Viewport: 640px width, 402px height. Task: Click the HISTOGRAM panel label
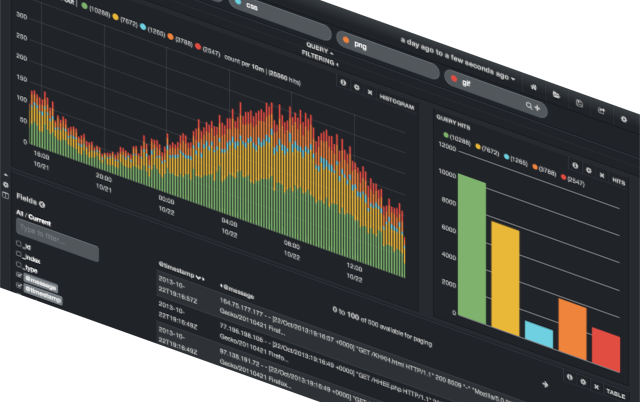pyautogui.click(x=397, y=102)
